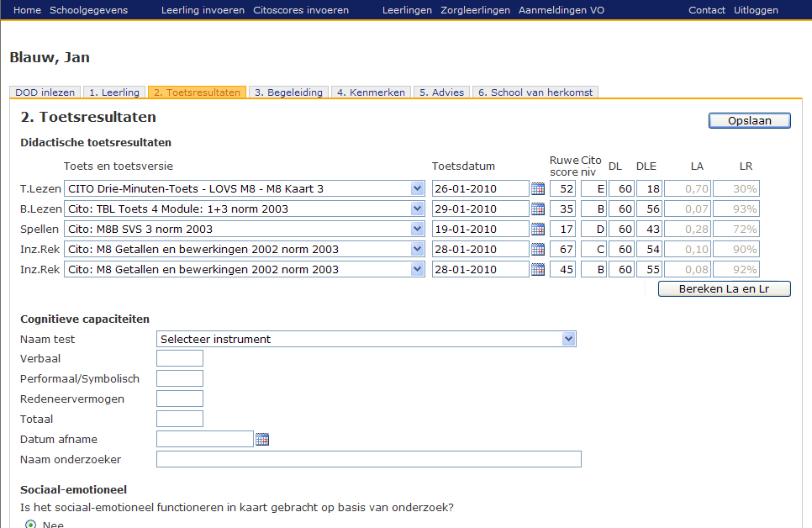
Task: Open Aanmeldingen VO page
Action: (x=562, y=10)
